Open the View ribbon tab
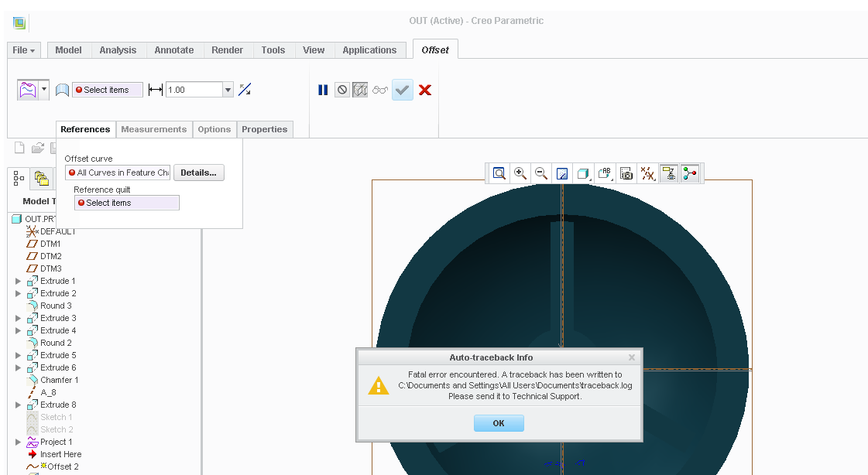 click(x=314, y=50)
